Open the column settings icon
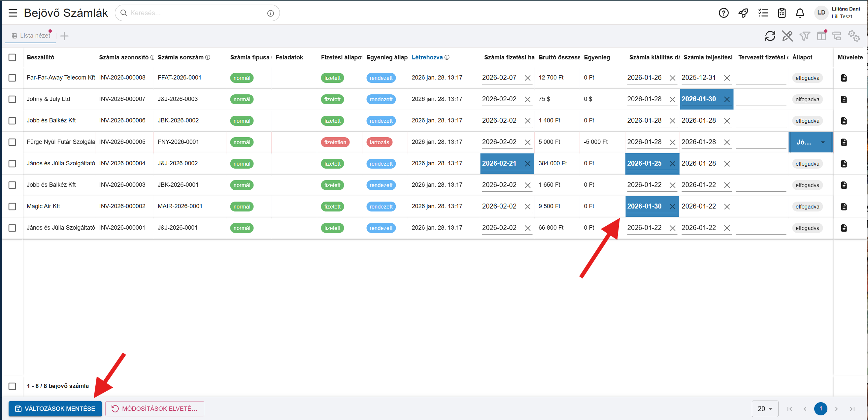Screen dimensions: 868x420 coord(821,36)
